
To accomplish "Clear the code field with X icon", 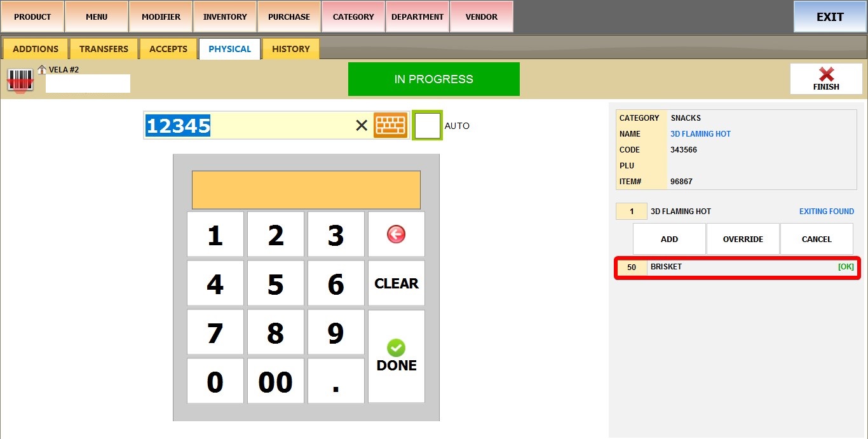I will click(362, 126).
